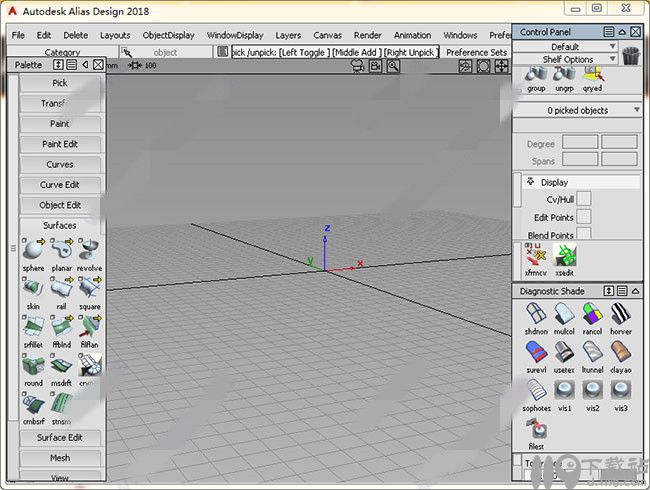The image size is (650, 490).
Task: Toggle the Blend Points display checkbox
Action: tap(584, 233)
